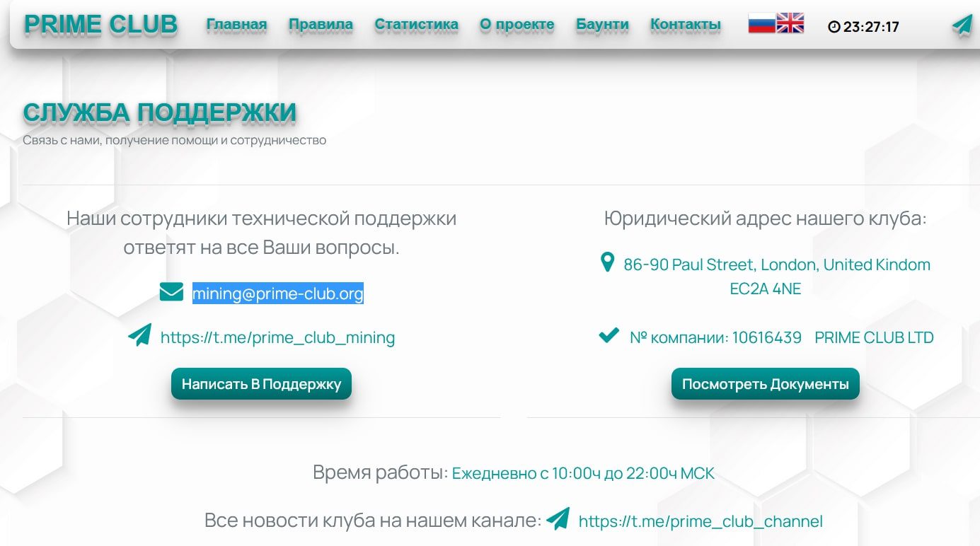
Task: Click the envelope icon beside support email
Action: [x=171, y=291]
